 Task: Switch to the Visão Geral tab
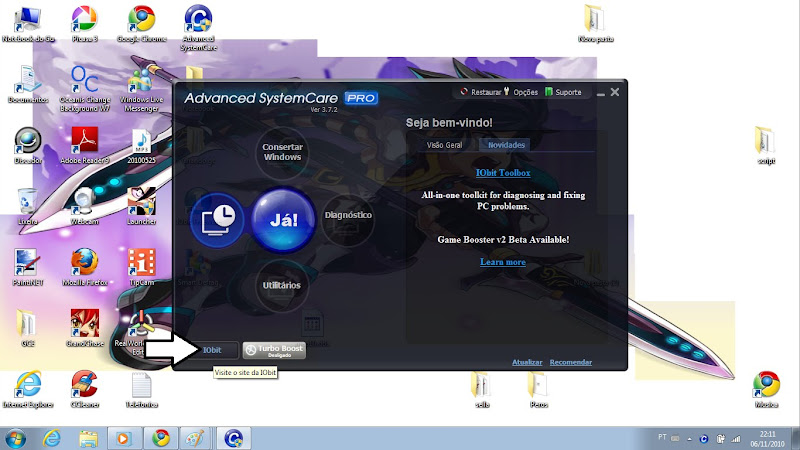(444, 145)
